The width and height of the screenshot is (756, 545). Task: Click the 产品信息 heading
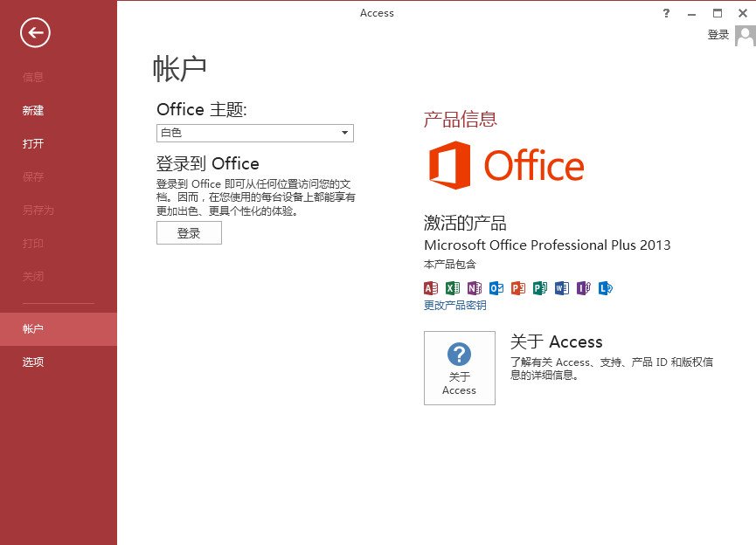click(460, 119)
